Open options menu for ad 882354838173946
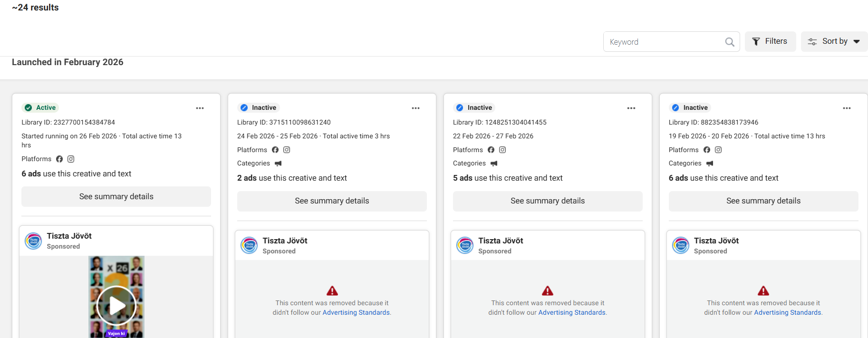The image size is (868, 338). coord(847,108)
